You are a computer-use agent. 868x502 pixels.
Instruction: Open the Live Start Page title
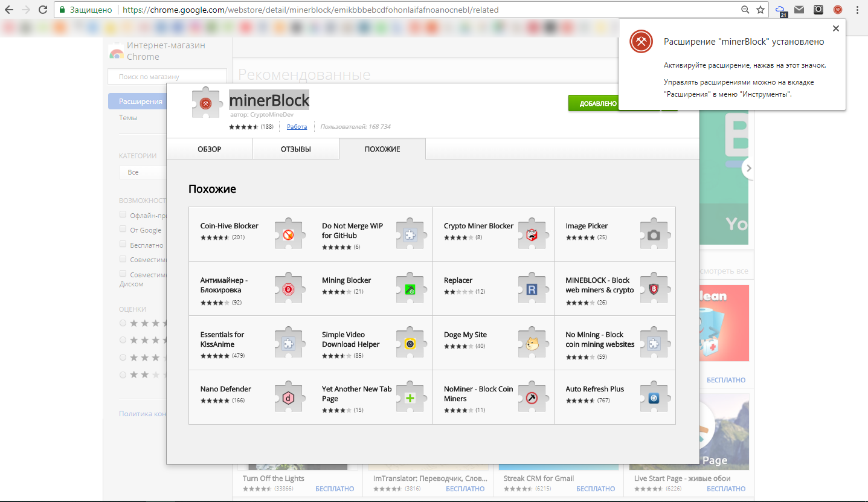(683, 478)
